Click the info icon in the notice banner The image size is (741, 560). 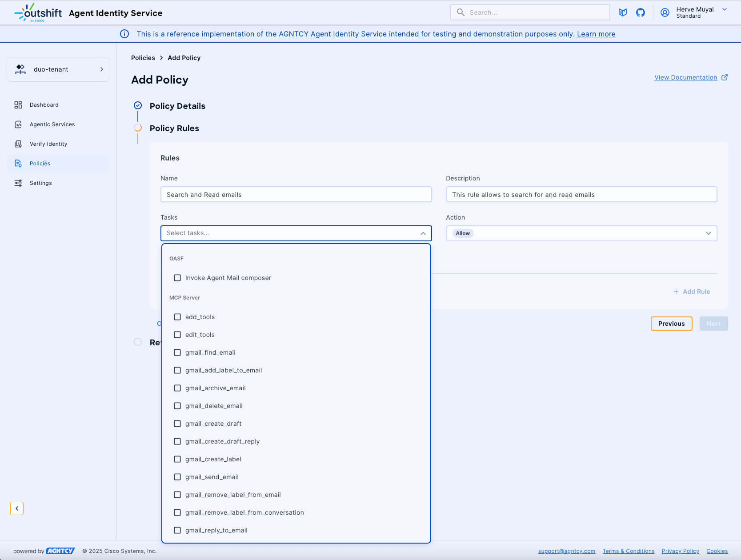[124, 34]
